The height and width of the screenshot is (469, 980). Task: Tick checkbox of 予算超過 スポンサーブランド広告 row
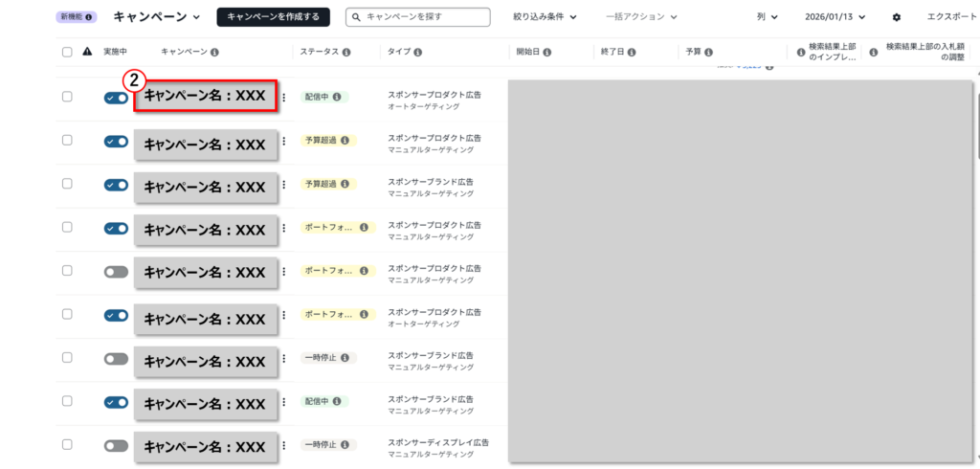tap(67, 183)
